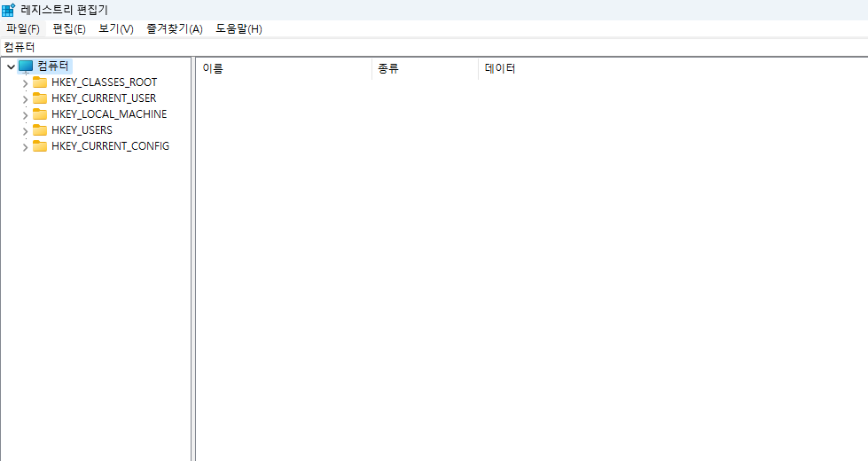The height and width of the screenshot is (461, 868).
Task: Click the HKEY_USERS folder icon
Action: 40,130
